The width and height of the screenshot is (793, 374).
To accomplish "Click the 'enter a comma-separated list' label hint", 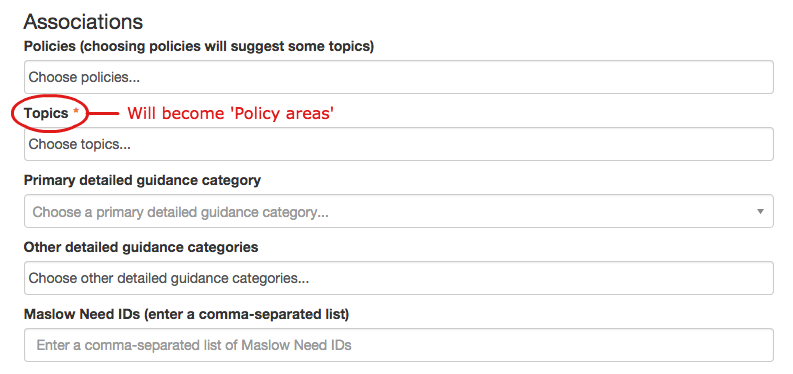I will (246, 314).
